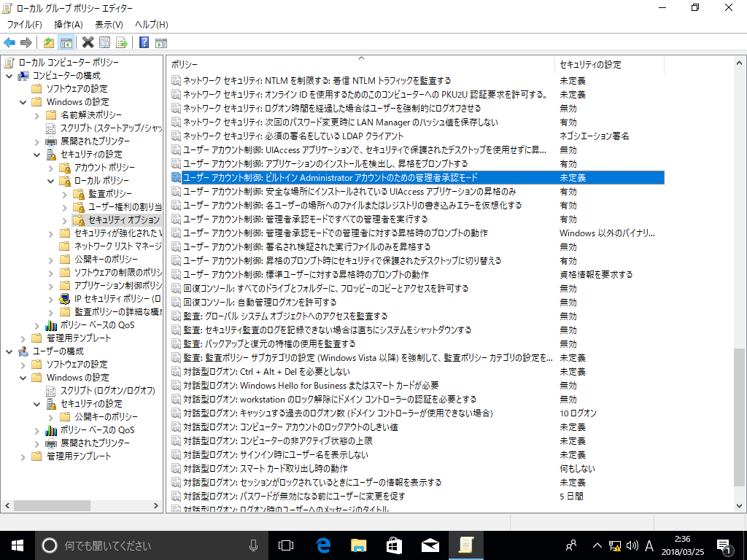
Task: Toggle the Show/Hide Console Tree button
Action: [x=66, y=43]
